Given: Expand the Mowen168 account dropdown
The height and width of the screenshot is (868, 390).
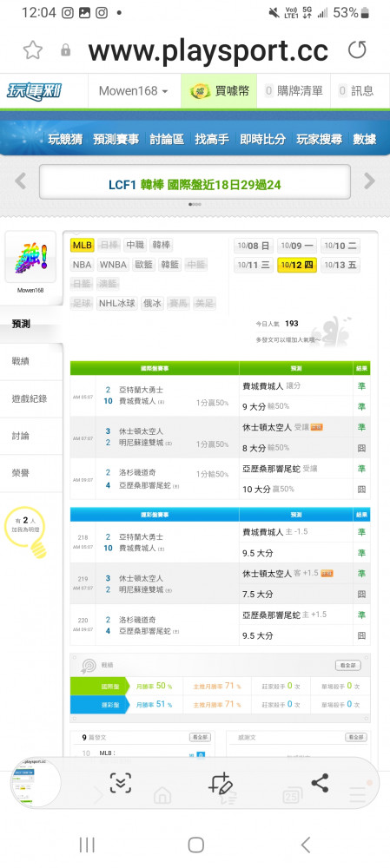Looking at the screenshot, I should [x=134, y=91].
